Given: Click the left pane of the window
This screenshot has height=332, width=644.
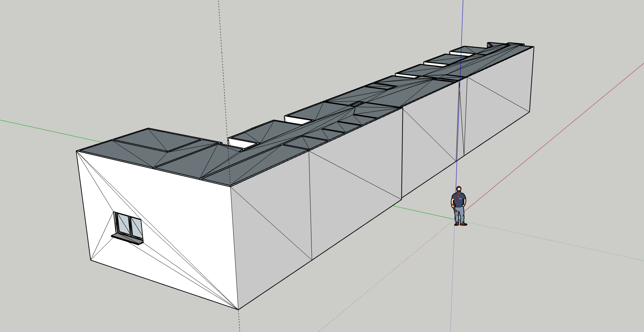Looking at the screenshot, I should (x=123, y=224).
